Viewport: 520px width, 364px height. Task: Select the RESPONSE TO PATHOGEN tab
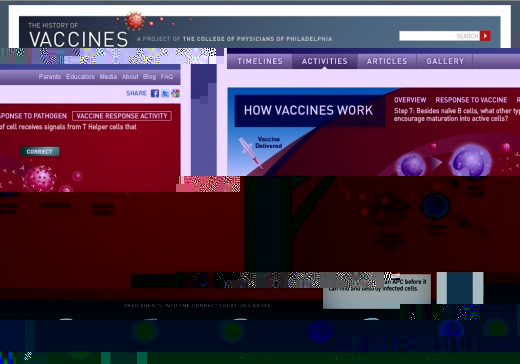click(x=33, y=116)
